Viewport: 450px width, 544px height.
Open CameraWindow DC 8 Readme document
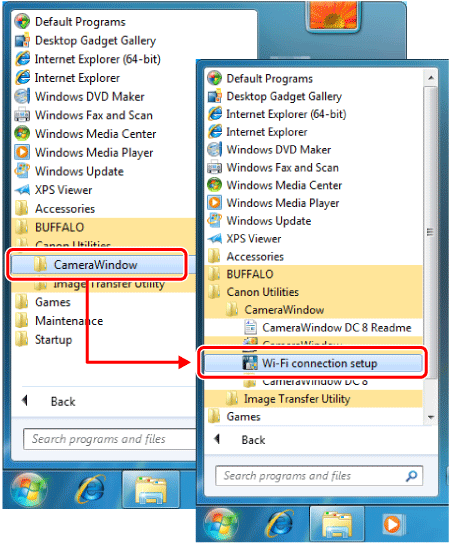[328, 328]
